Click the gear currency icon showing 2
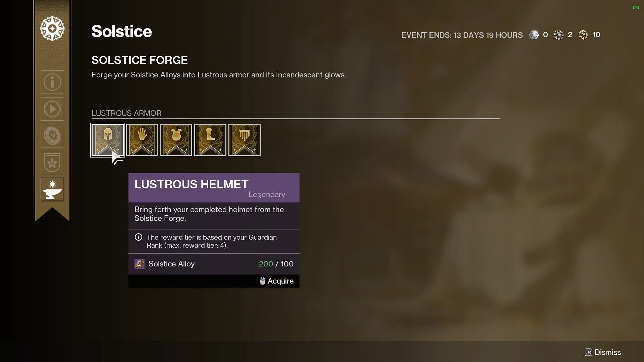Screen dimensions: 644x362 pyautogui.click(x=559, y=35)
